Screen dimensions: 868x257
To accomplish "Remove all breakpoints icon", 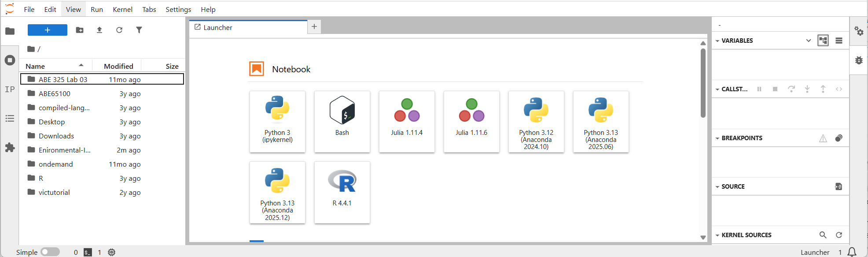I will (839, 138).
